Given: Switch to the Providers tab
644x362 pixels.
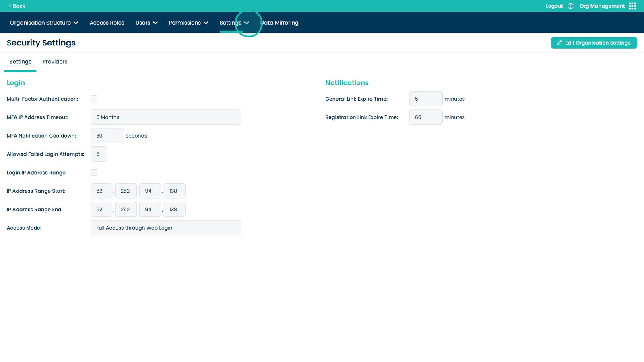Looking at the screenshot, I should 55,62.
